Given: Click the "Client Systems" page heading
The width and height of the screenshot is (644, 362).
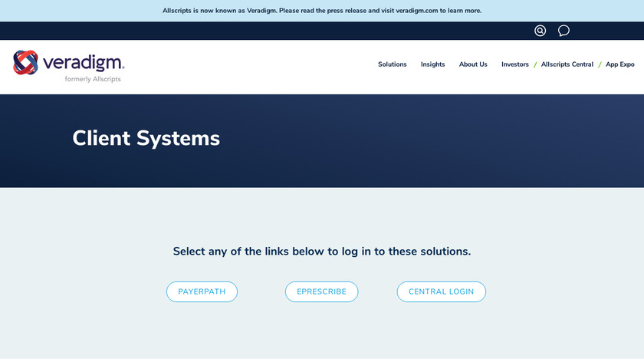Looking at the screenshot, I should coord(146,138).
